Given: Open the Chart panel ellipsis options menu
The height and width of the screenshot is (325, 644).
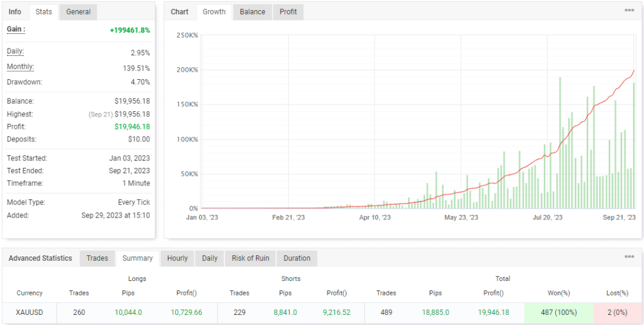Looking at the screenshot, I should coord(629,11).
